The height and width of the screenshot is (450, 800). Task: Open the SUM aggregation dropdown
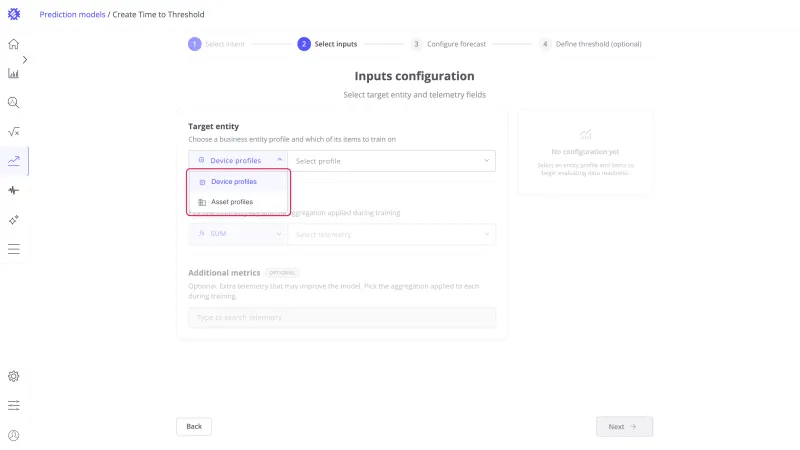click(x=238, y=234)
